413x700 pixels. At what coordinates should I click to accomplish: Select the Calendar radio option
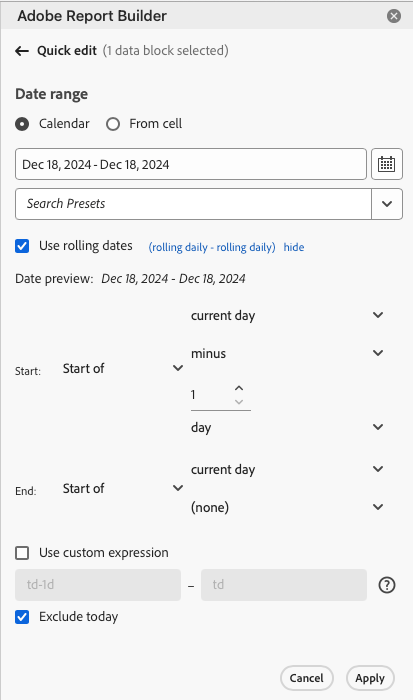(x=22, y=124)
